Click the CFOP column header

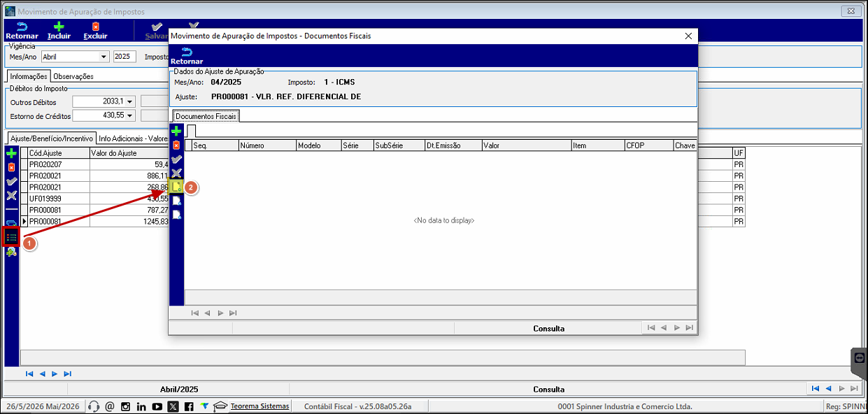(648, 145)
